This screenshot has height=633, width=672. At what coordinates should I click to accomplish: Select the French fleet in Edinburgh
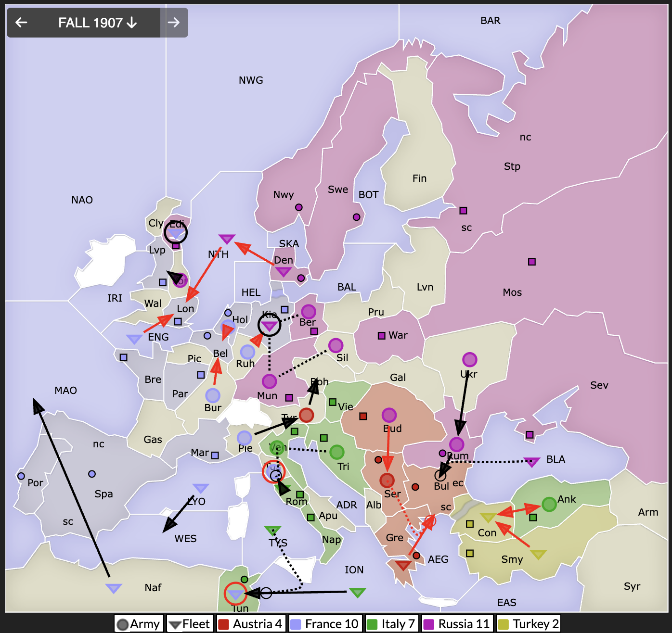click(x=176, y=234)
